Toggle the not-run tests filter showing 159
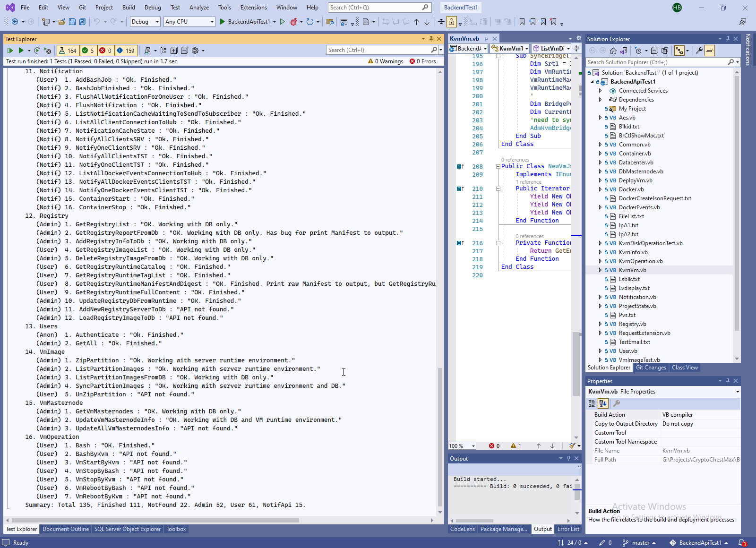 tap(126, 51)
